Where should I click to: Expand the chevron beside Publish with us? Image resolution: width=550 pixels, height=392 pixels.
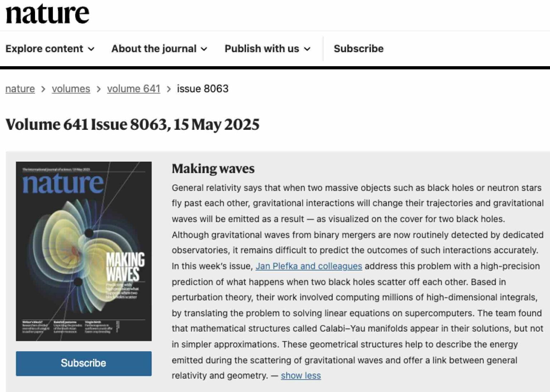point(307,49)
